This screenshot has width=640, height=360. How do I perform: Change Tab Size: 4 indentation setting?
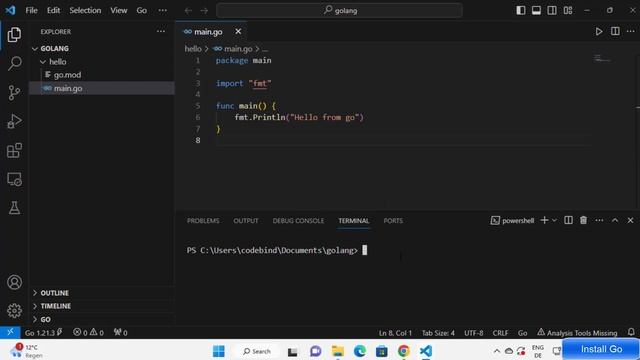(438, 333)
